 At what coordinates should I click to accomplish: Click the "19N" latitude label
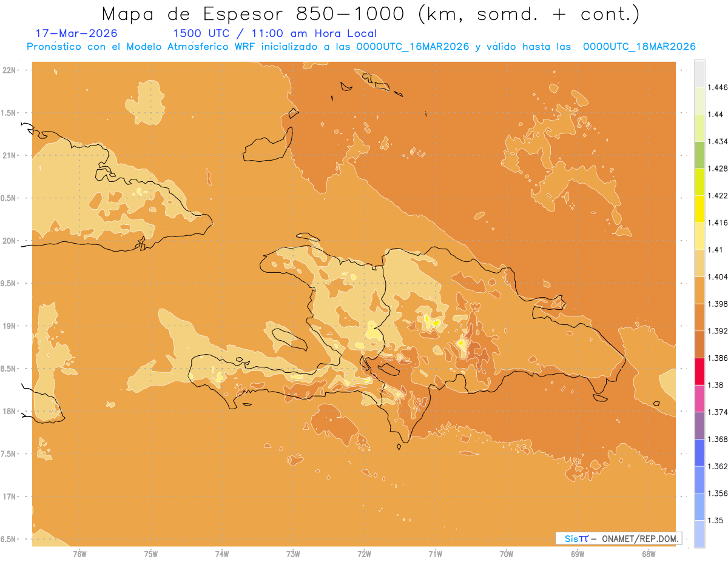tap(9, 326)
